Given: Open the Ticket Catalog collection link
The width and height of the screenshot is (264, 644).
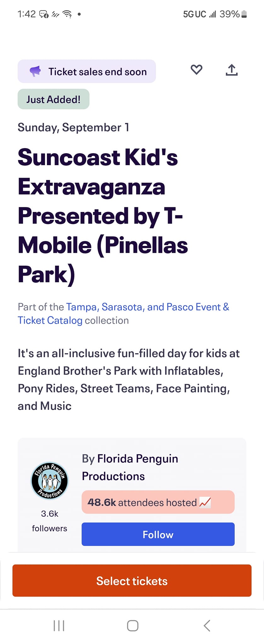Looking at the screenshot, I should click(50, 320).
